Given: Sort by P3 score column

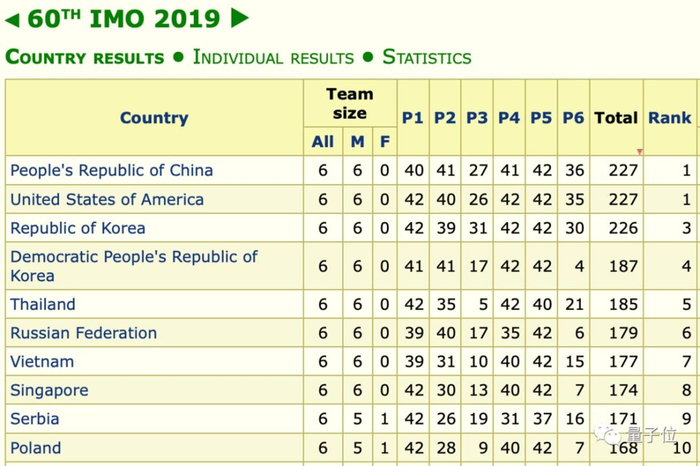Looking at the screenshot, I should 477,118.
